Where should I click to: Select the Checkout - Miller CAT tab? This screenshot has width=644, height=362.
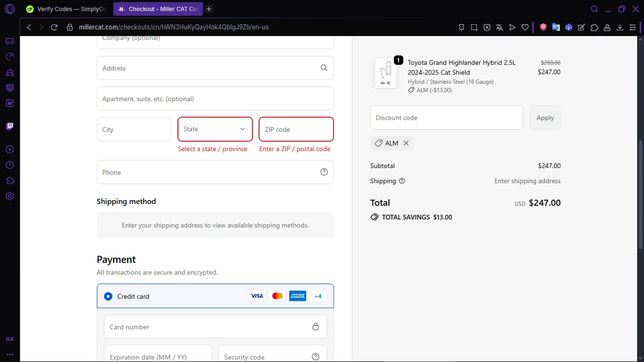click(x=158, y=9)
